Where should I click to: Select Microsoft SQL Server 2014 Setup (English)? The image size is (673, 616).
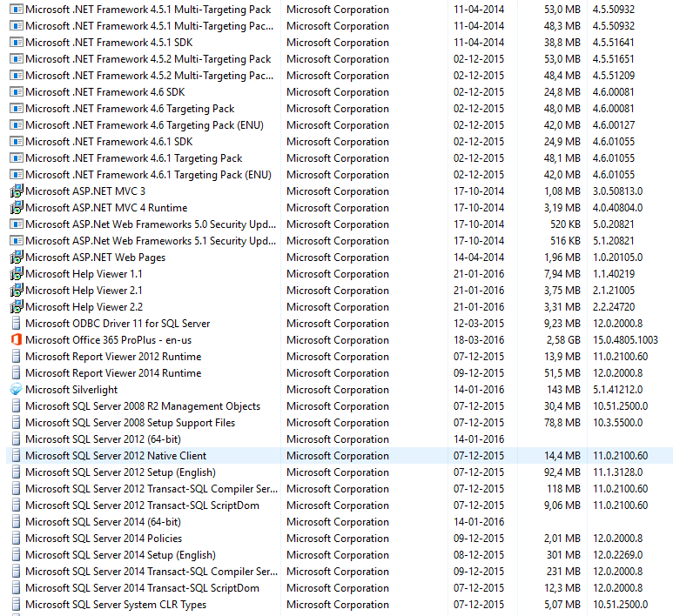point(120,554)
